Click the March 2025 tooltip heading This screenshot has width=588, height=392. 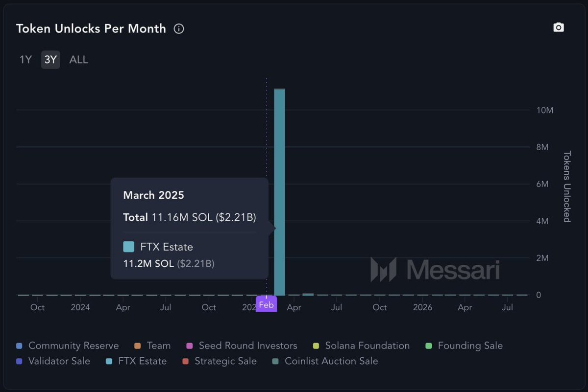coord(153,195)
